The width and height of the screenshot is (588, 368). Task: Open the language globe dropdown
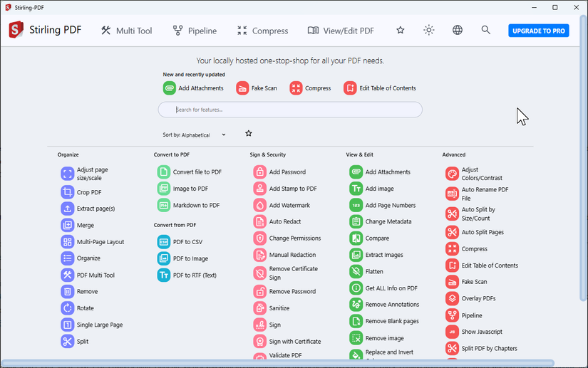pyautogui.click(x=457, y=31)
